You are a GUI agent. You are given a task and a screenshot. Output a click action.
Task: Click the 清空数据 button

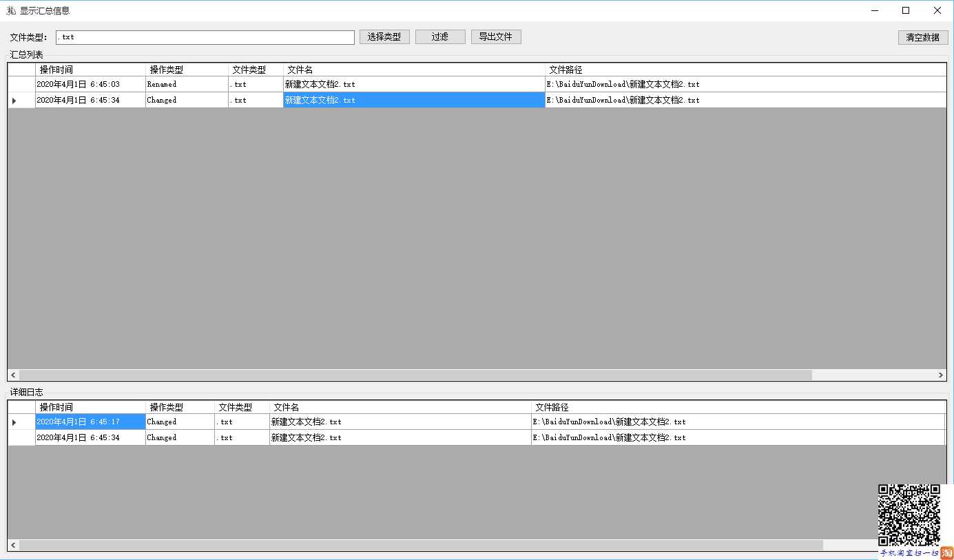pyautogui.click(x=923, y=38)
